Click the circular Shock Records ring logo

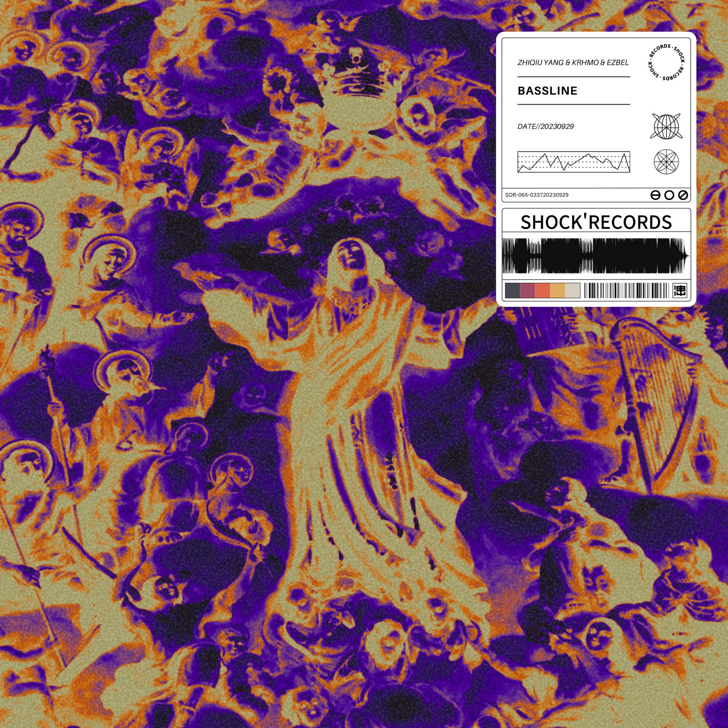click(x=666, y=62)
